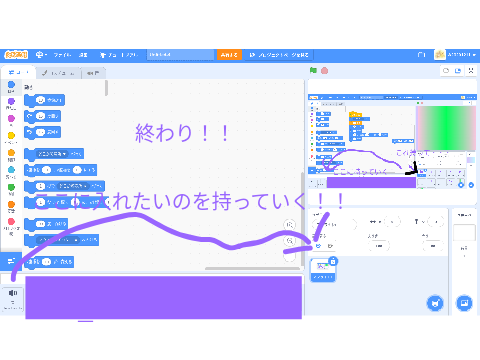This screenshot has height=360, width=480.
Task: Click the point in direction block
Action: tap(46, 224)
